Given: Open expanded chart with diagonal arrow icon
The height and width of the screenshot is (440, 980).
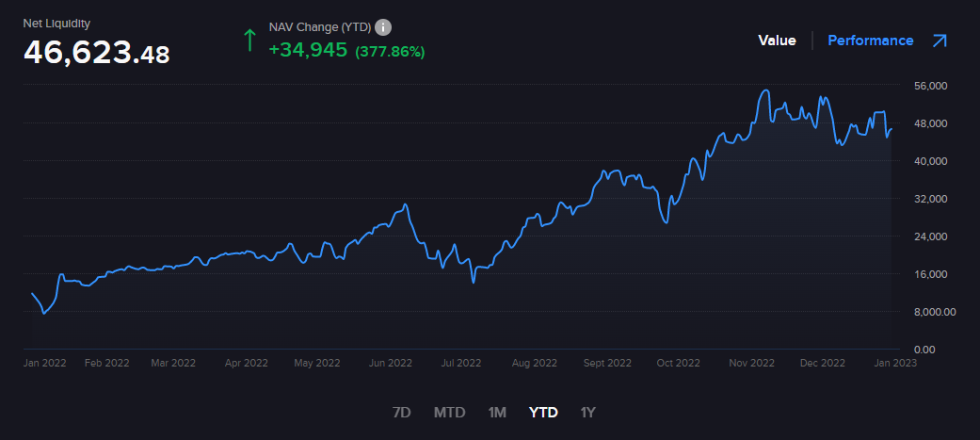Looking at the screenshot, I should 939,41.
